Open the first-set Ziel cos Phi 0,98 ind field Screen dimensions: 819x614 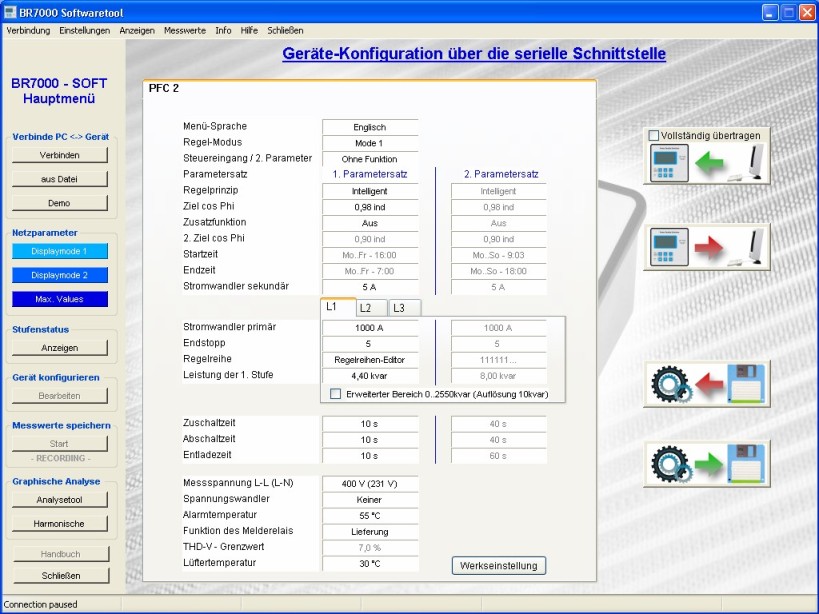pyautogui.click(x=370, y=207)
